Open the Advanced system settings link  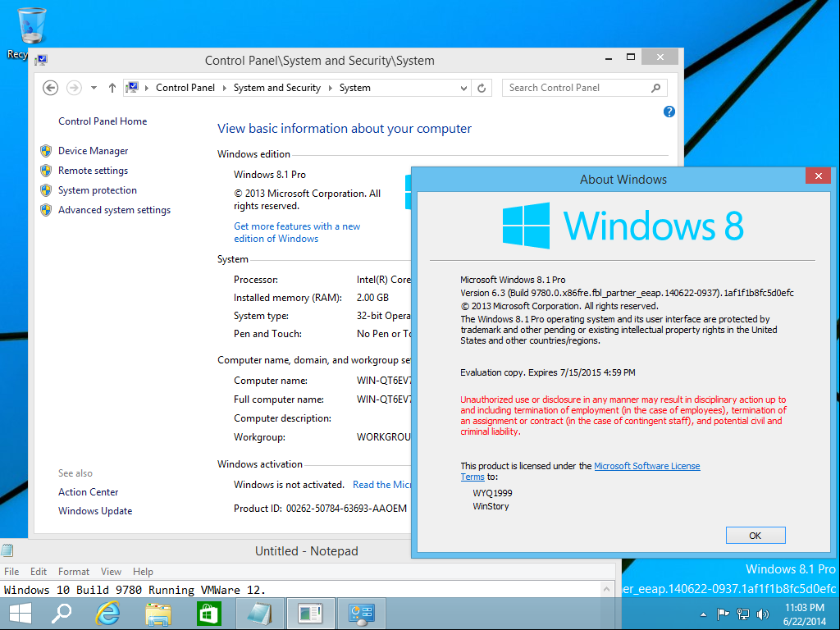(114, 210)
